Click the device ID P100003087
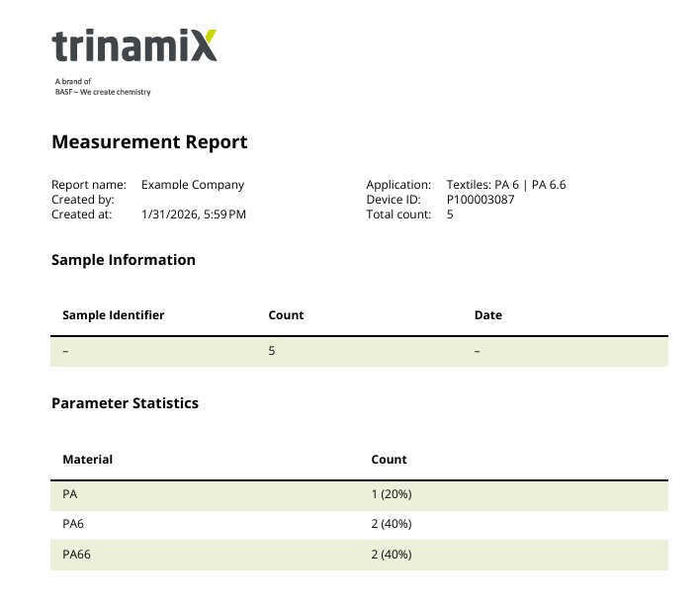 (481, 200)
